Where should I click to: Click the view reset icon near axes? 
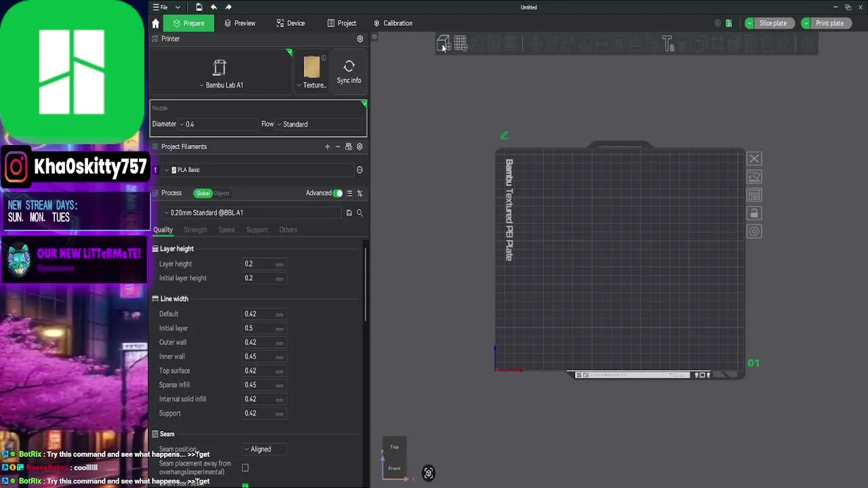tap(429, 474)
